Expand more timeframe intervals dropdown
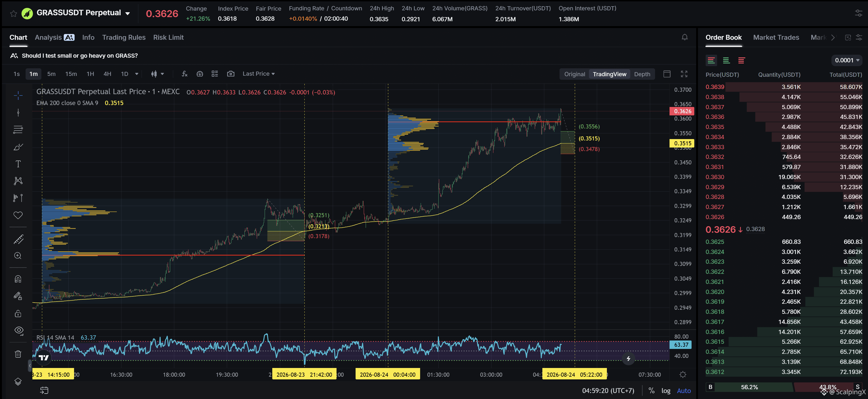Screen dimensions: 868x399 pos(137,74)
